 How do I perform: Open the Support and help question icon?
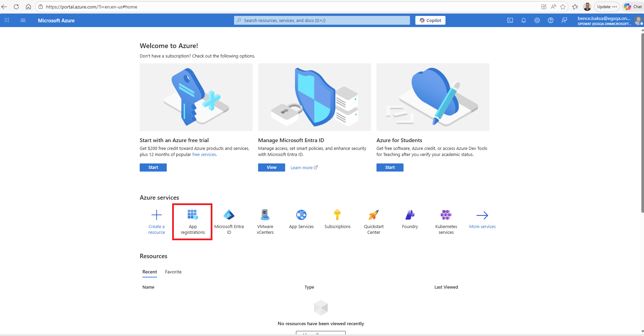tap(551, 20)
